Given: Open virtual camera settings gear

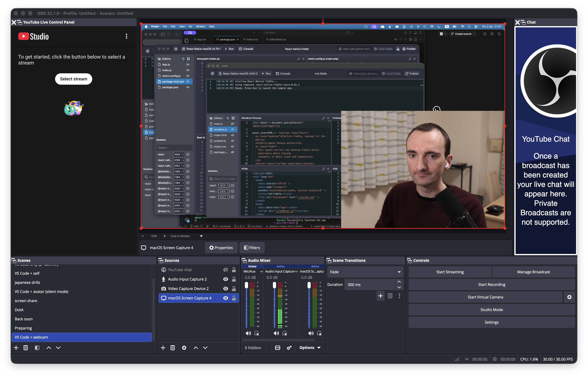Looking at the screenshot, I should click(x=569, y=297).
